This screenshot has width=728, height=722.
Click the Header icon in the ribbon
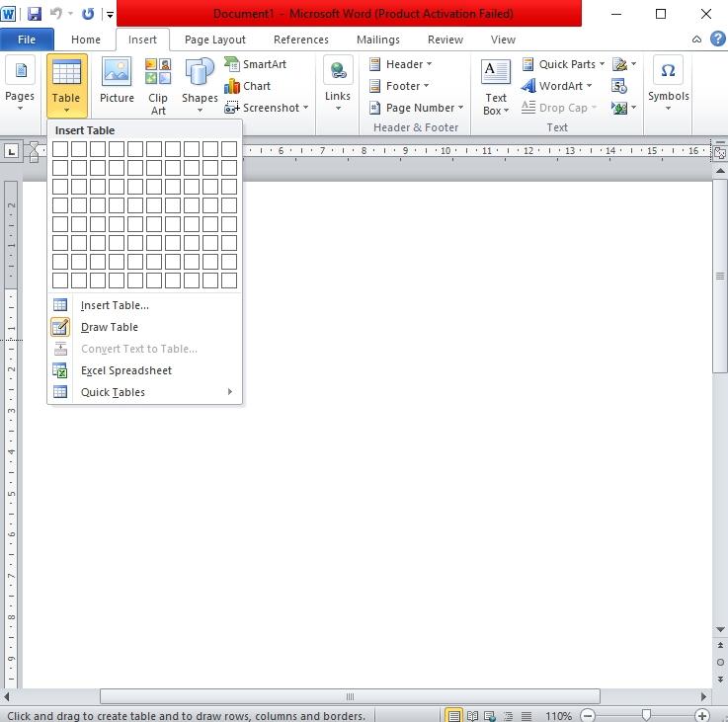(x=374, y=64)
